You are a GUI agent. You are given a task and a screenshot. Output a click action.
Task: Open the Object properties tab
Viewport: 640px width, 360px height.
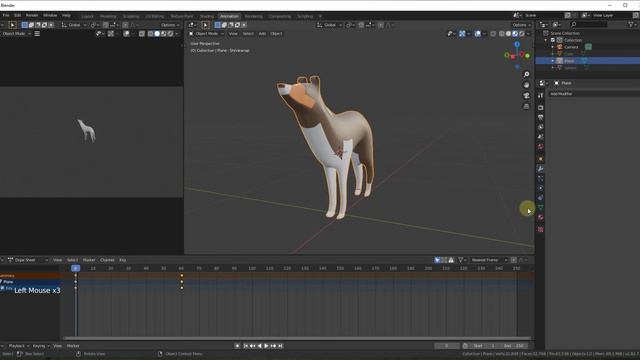tap(540, 159)
